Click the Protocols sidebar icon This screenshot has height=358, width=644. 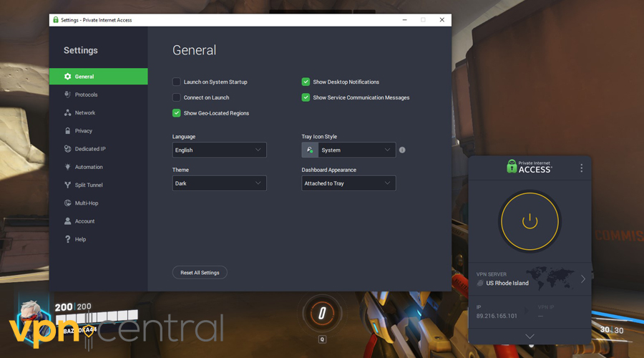[x=68, y=95]
